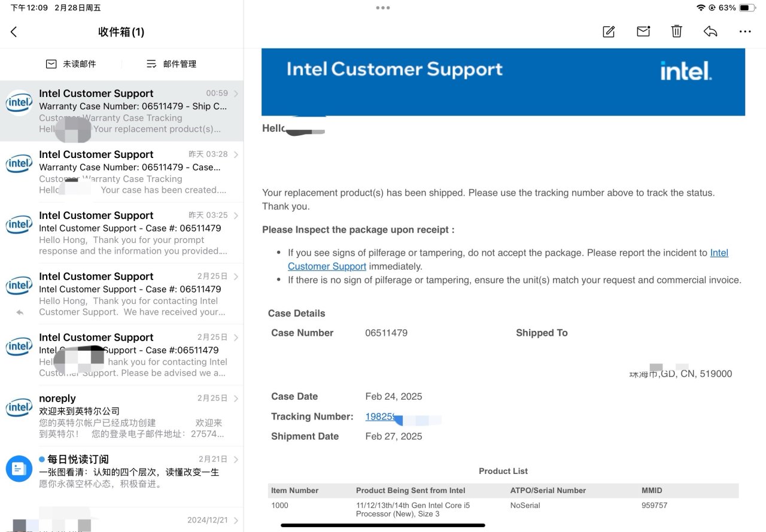
Task: Tap the battery indicator in status bar
Action: [x=747, y=8]
